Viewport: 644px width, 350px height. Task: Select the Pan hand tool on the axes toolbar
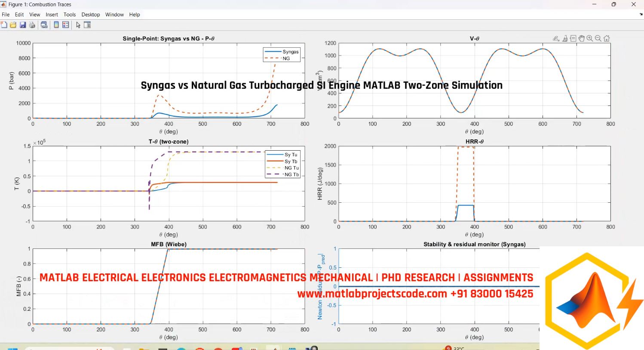(x=582, y=38)
